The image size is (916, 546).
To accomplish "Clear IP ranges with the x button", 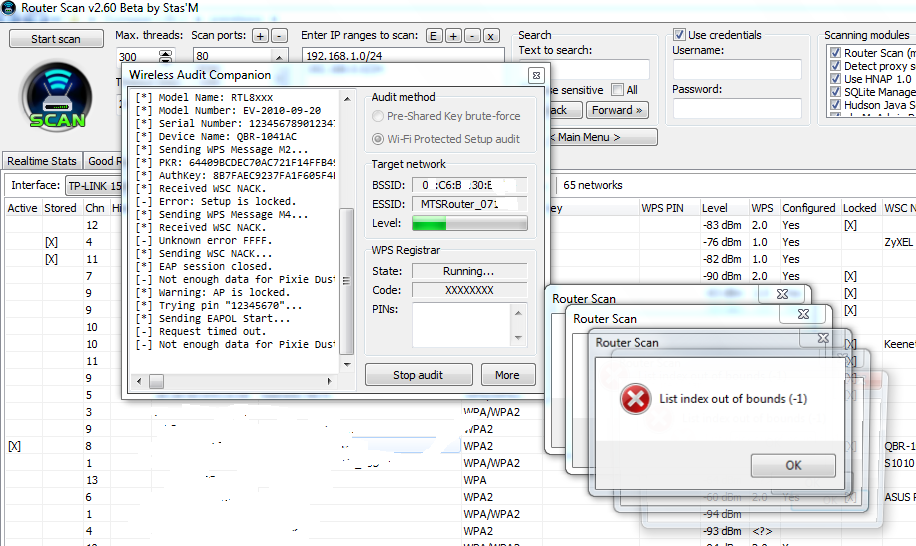I will tap(490, 36).
